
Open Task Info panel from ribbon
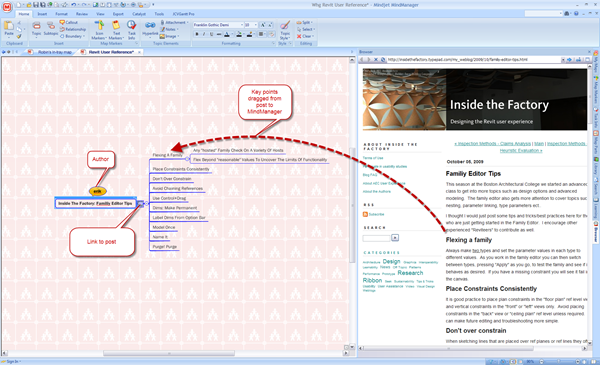click(132, 30)
